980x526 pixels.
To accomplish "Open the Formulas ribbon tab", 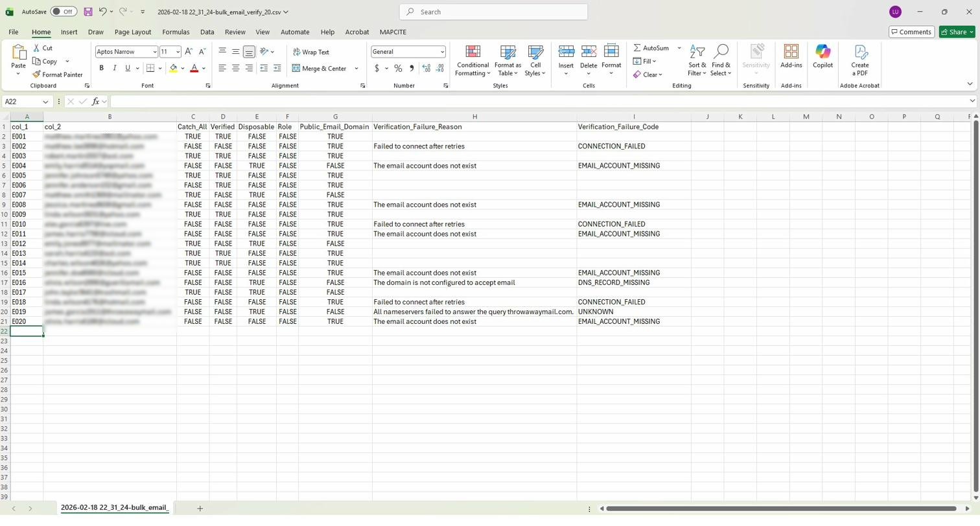I will (176, 32).
